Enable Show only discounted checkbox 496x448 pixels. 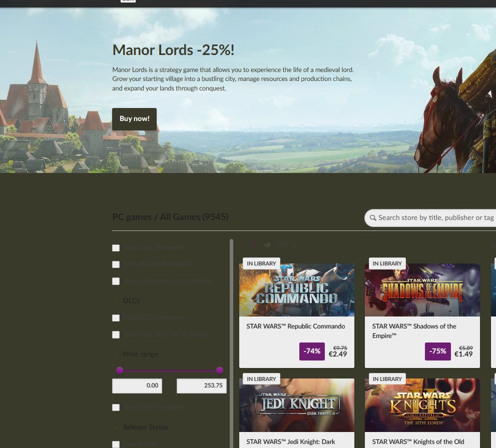pyautogui.click(x=116, y=247)
